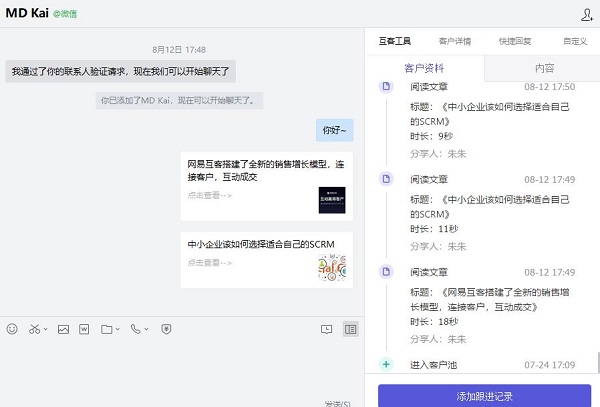This screenshot has width=600, height=407.
Task: Click the folder file icon
Action: (106, 328)
